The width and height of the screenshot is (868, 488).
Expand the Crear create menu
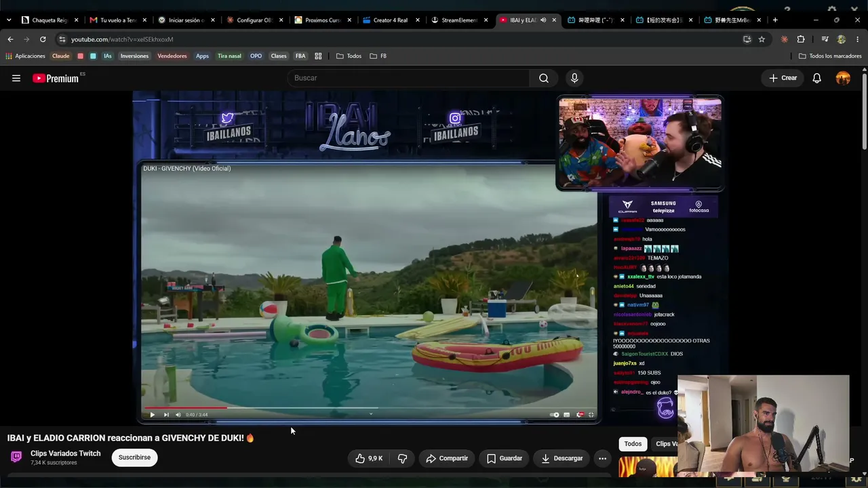783,78
